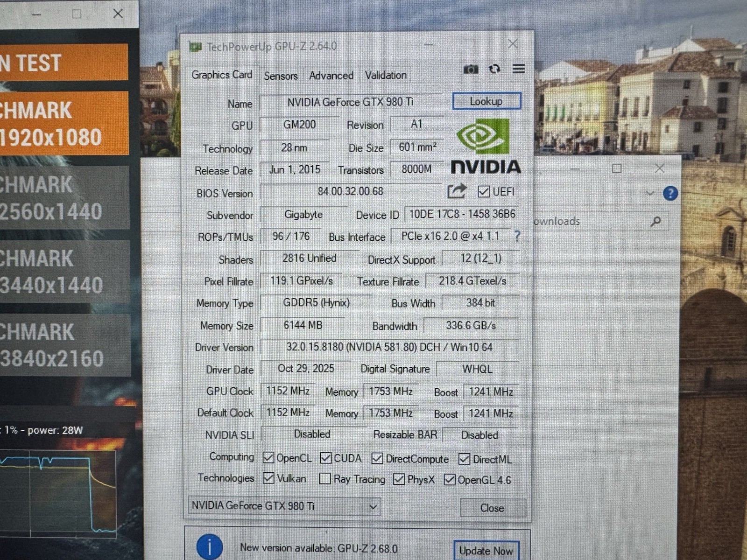Click the NVIDIA logo in GPU-Z
This screenshot has width=747, height=560.
pyautogui.click(x=486, y=146)
